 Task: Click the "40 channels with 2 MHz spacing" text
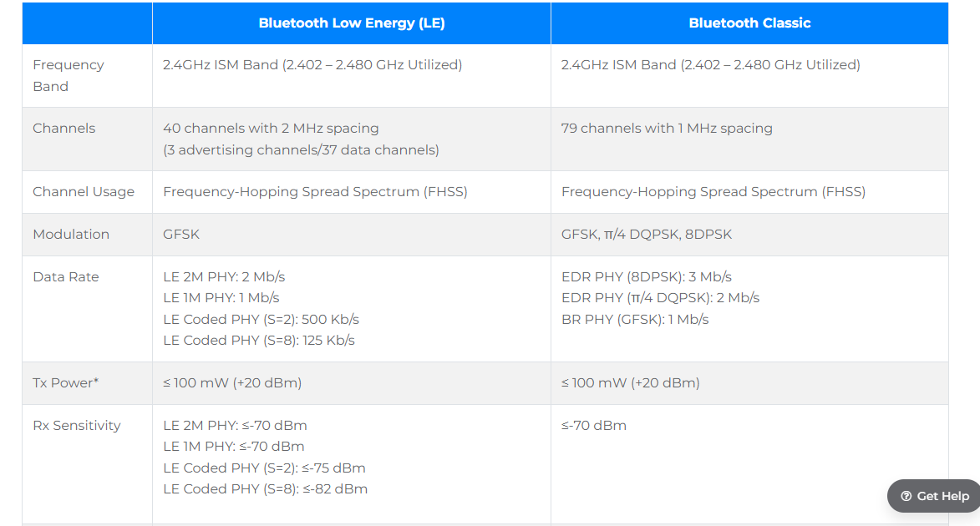(271, 129)
